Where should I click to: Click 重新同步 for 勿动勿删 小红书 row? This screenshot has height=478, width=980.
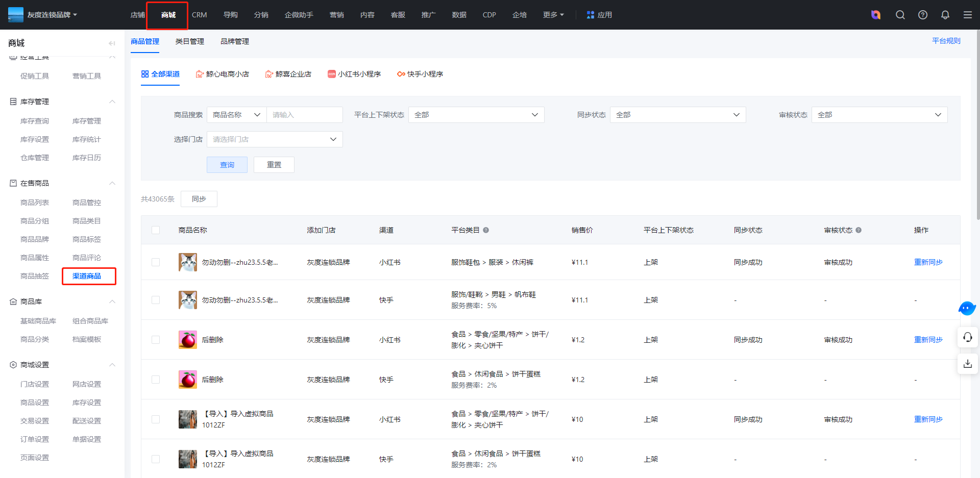928,262
